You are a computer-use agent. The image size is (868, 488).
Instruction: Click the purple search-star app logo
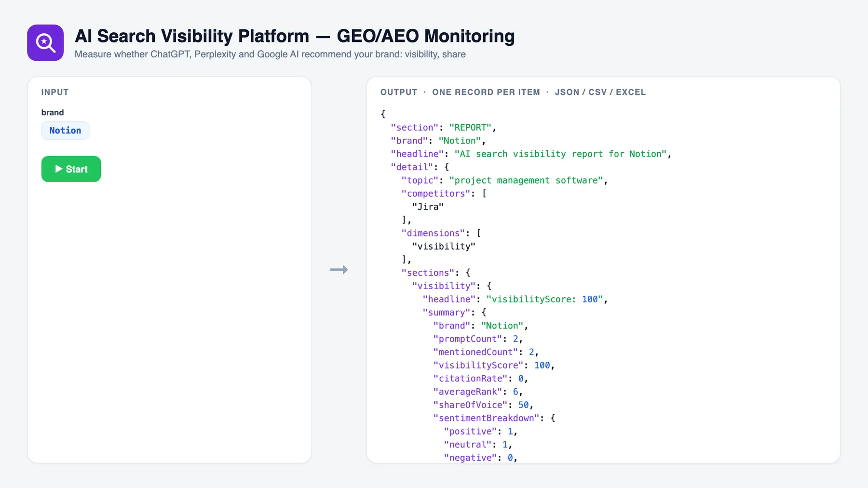pyautogui.click(x=45, y=43)
